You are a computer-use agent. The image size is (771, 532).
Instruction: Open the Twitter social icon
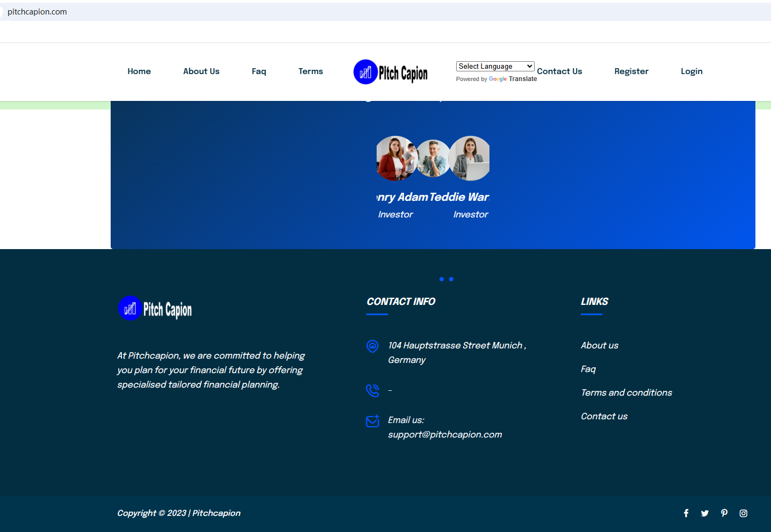tap(705, 513)
